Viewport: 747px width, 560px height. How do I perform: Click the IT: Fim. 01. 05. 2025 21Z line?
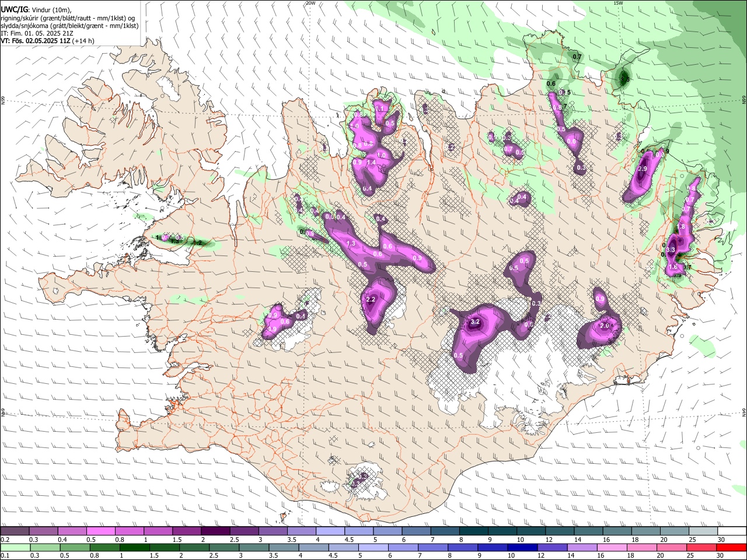tap(37, 33)
